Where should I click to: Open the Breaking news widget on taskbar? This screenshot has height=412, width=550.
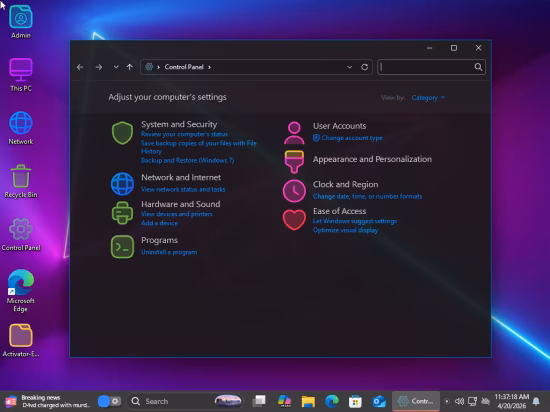tap(47, 401)
